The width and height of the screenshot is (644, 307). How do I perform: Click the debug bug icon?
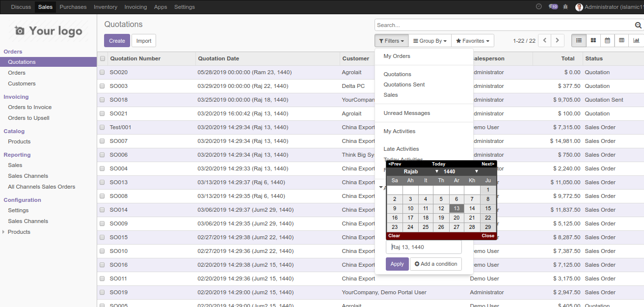565,7
